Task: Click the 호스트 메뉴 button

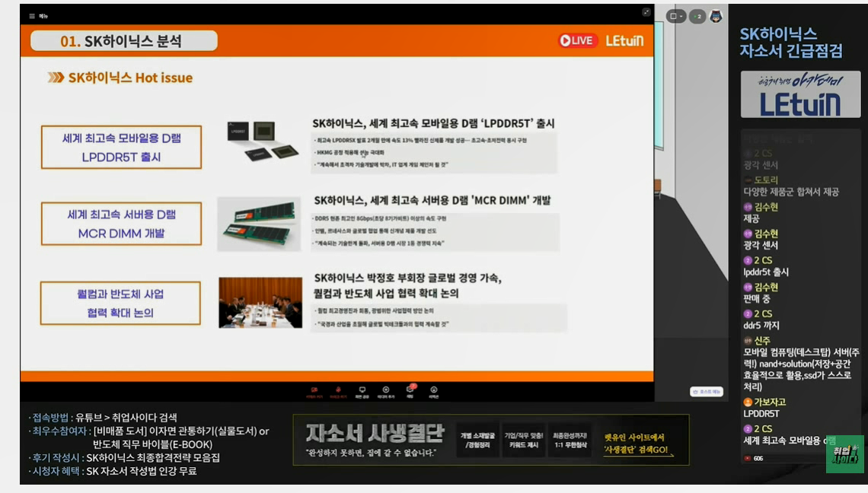Action: [707, 392]
